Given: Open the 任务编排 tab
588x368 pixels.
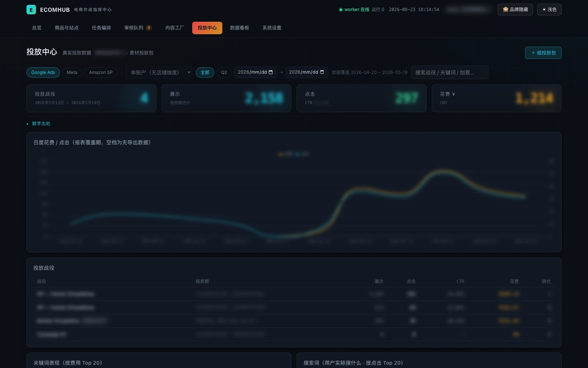Looking at the screenshot, I should click(x=101, y=28).
